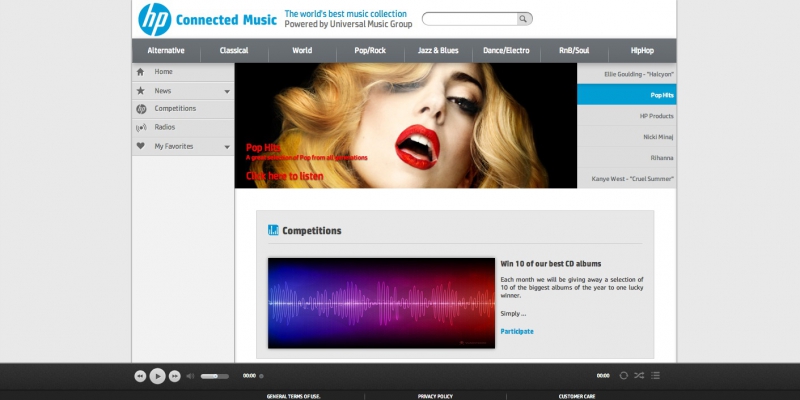Viewport: 800px width, 400px height.
Task: Go to Home in sidebar
Action: [x=183, y=72]
